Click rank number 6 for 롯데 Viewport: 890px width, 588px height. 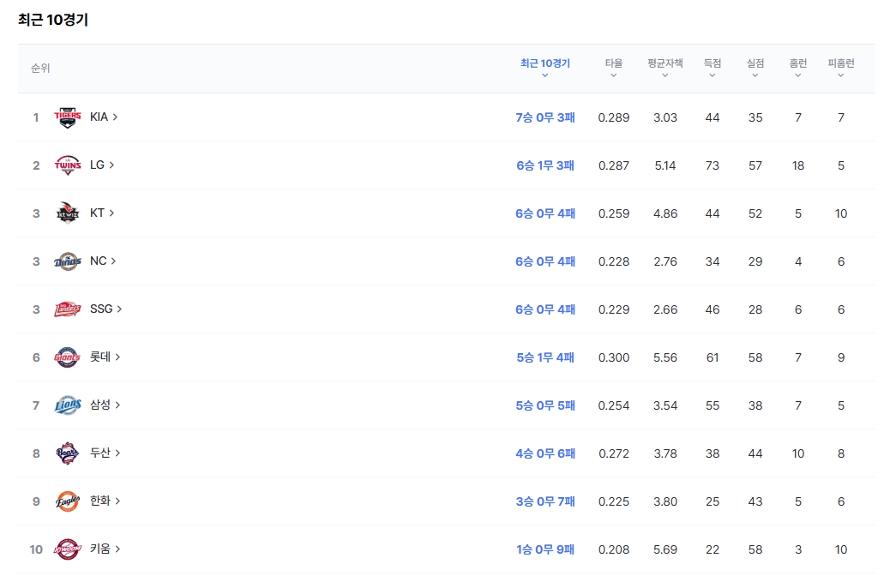(x=36, y=357)
